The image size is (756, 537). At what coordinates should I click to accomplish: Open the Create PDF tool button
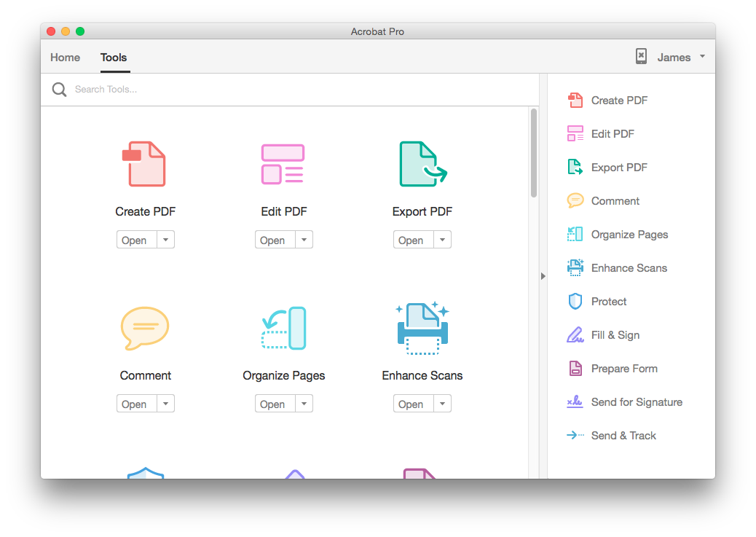137,240
